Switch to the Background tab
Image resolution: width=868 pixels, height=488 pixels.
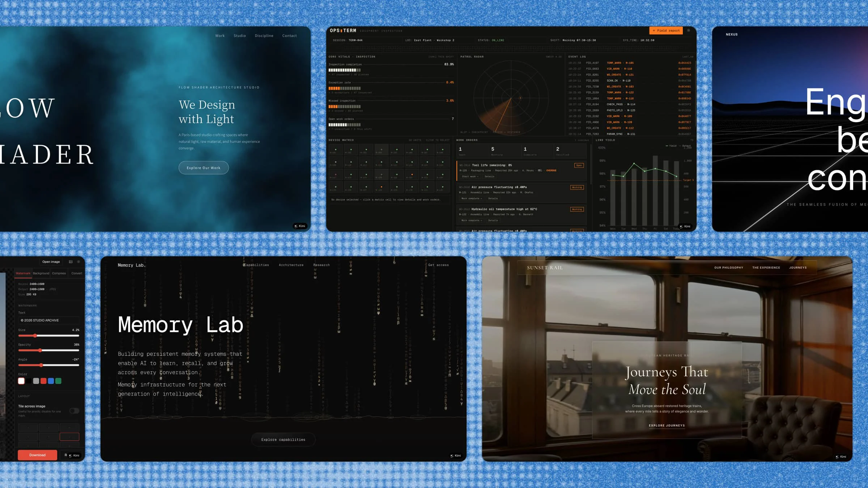coord(41,273)
